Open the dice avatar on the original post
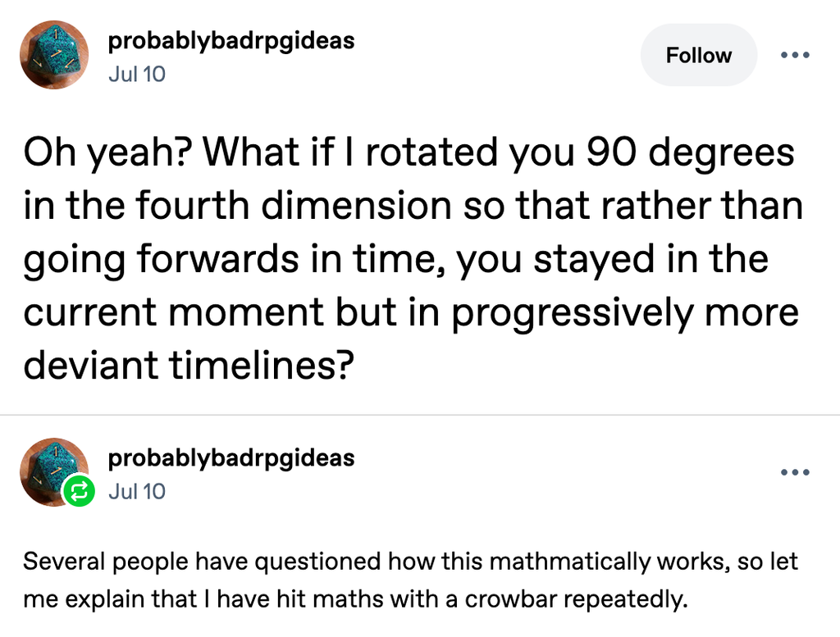 click(x=54, y=55)
